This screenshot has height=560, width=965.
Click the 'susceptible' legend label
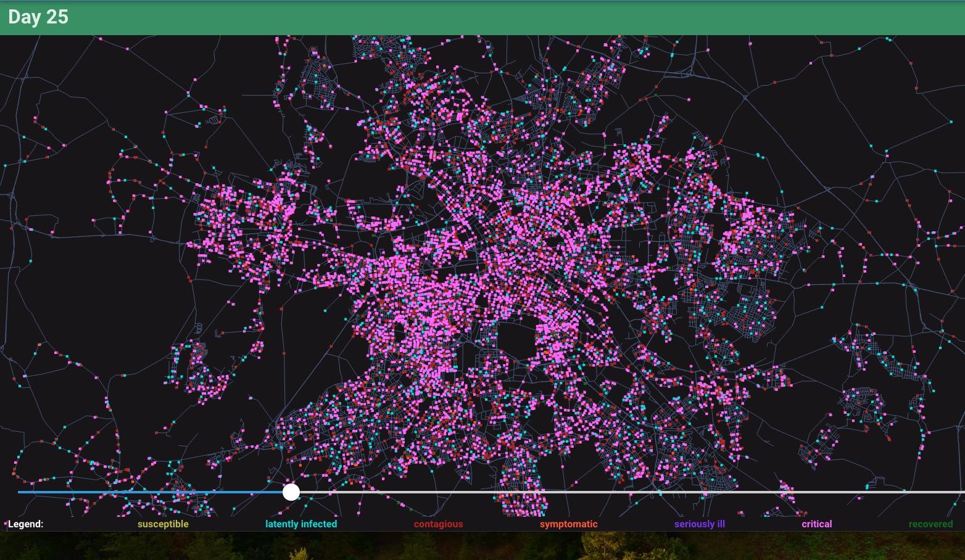[x=163, y=524]
